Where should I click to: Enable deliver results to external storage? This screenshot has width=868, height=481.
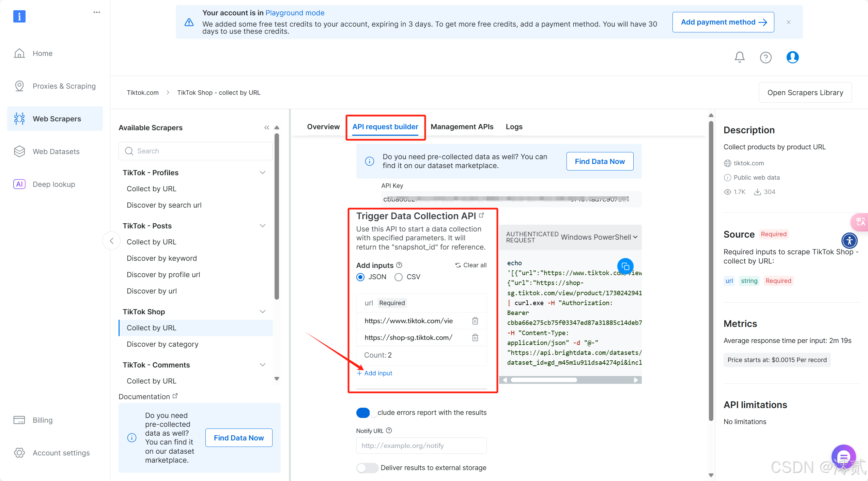(x=367, y=468)
